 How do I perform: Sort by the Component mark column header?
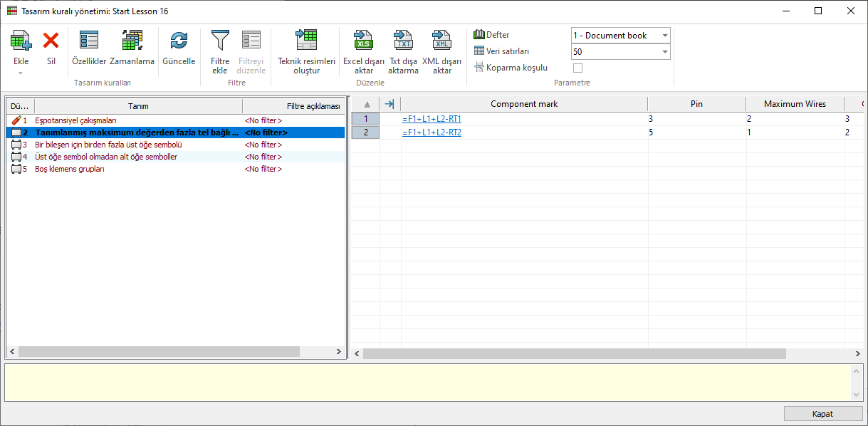coord(523,104)
